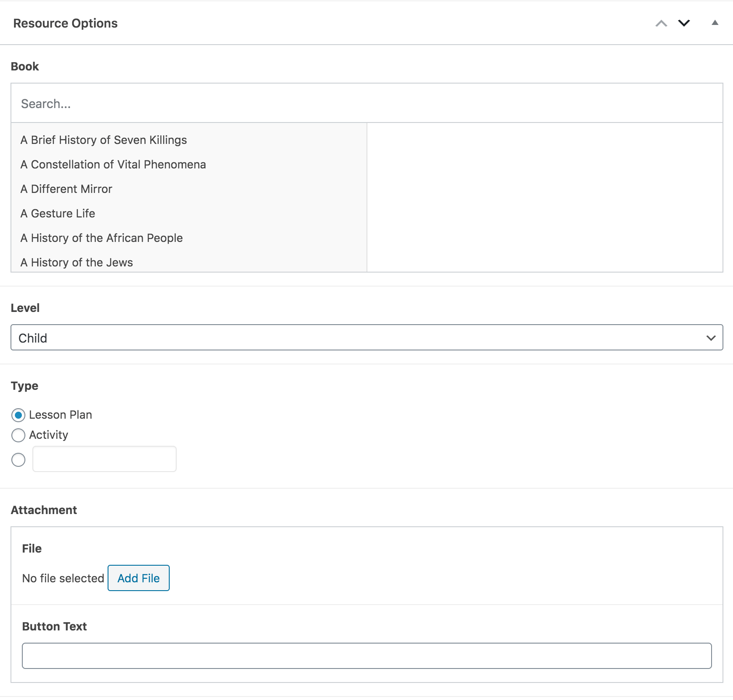This screenshot has width=733, height=700.
Task: Select the Lesson Plan radio button
Action: 18,415
